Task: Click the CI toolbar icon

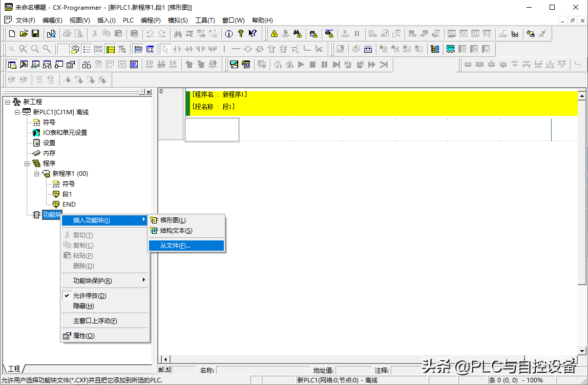Action: click(150, 49)
